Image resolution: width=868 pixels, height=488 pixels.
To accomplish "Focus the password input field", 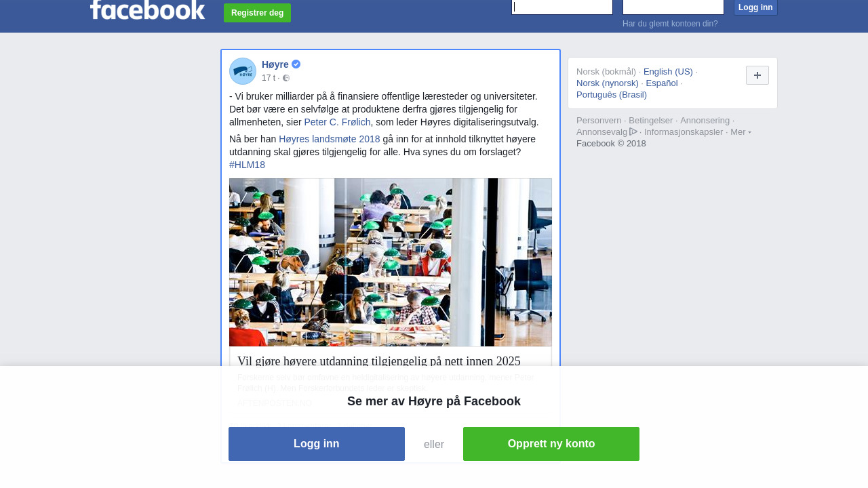I will [673, 7].
